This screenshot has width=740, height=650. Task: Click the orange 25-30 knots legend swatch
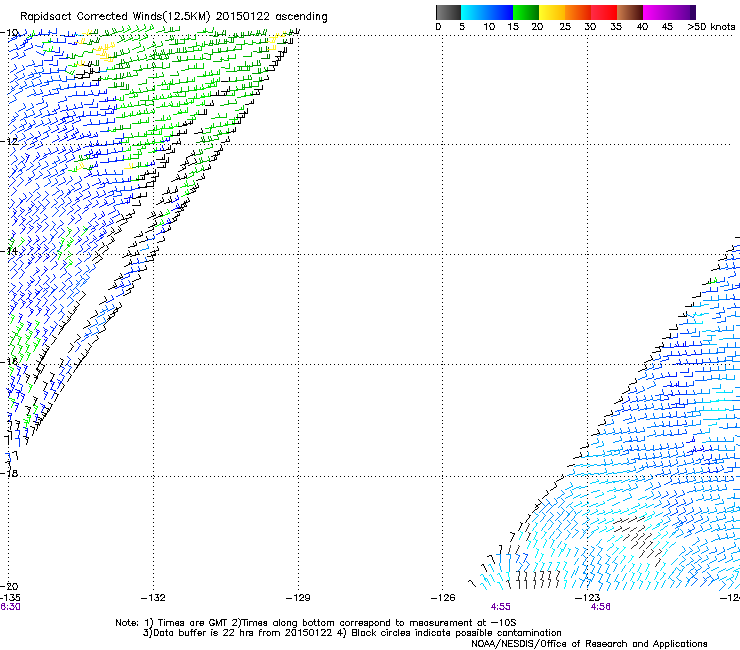point(578,12)
